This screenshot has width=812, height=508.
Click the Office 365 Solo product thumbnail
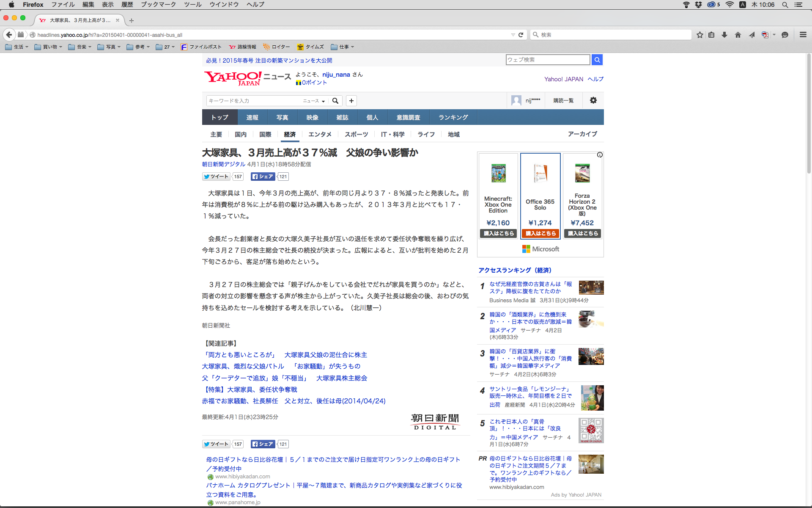point(540,173)
